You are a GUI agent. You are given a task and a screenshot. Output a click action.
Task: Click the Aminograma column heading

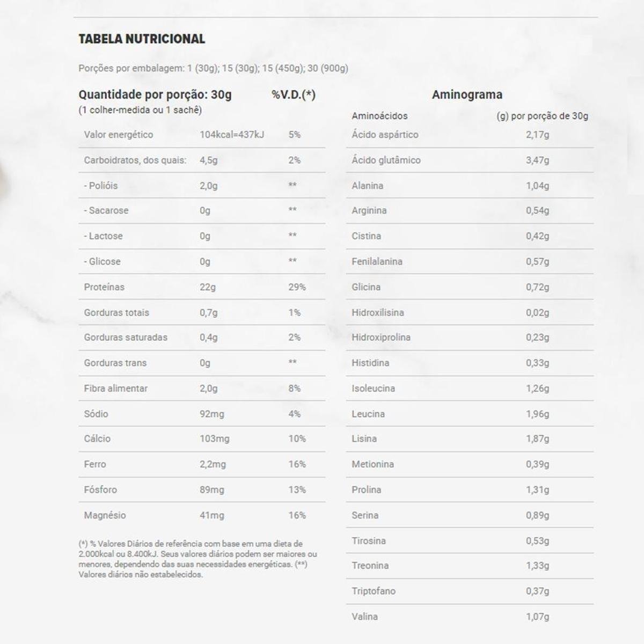click(x=467, y=95)
